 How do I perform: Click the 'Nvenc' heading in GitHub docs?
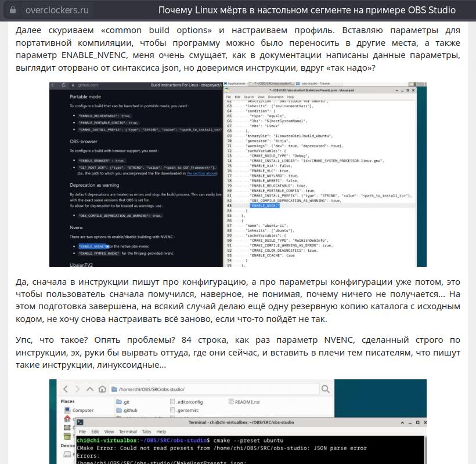[x=76, y=227]
